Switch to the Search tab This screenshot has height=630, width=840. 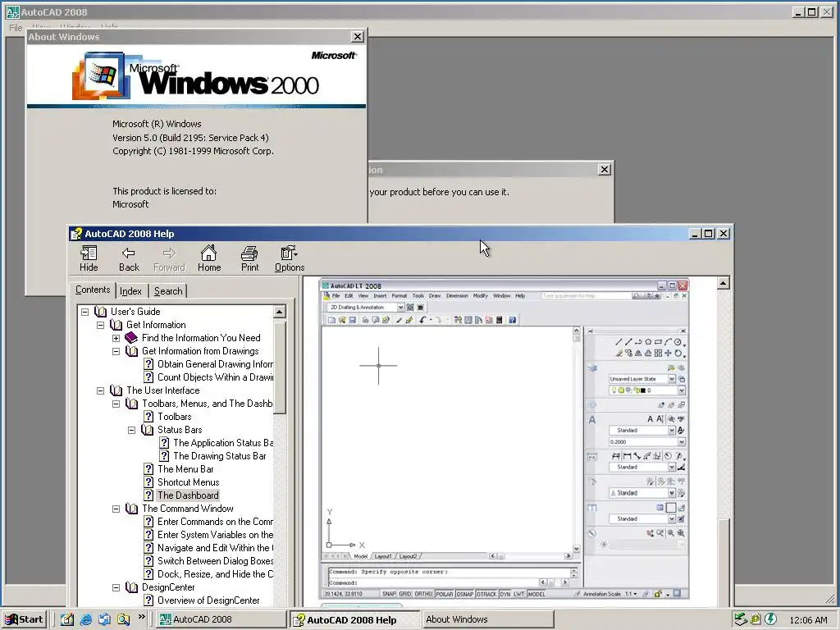click(168, 291)
